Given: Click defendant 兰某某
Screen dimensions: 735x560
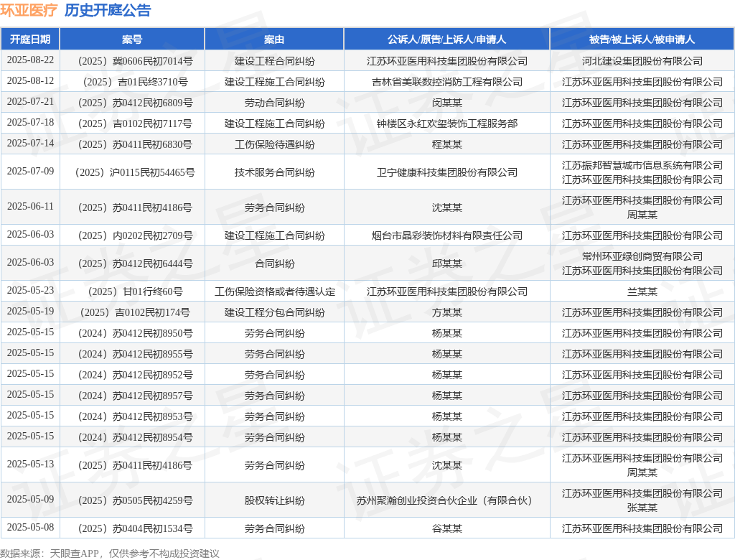Looking at the screenshot, I should [642, 291].
